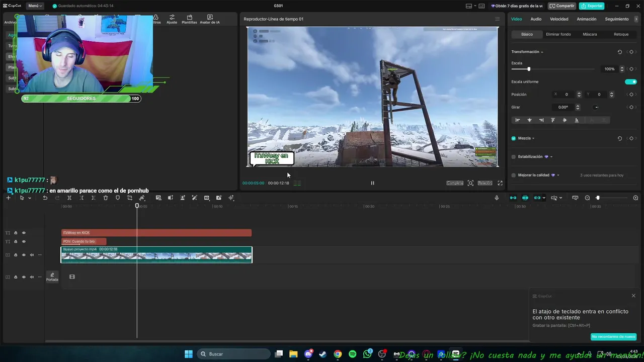Click the Girar rotation dial
This screenshot has width=644, height=362.
[x=596, y=107]
